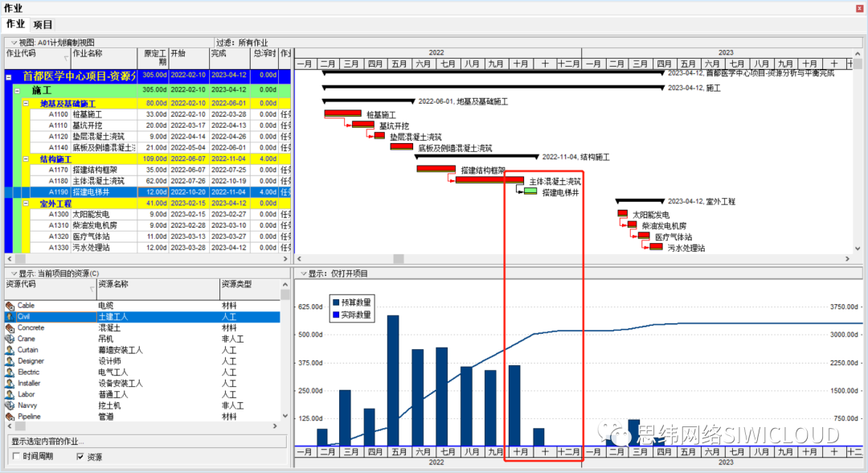Screen dimensions: 868x473
Task: Click the Cable material resource icon
Action: [x=10, y=306]
